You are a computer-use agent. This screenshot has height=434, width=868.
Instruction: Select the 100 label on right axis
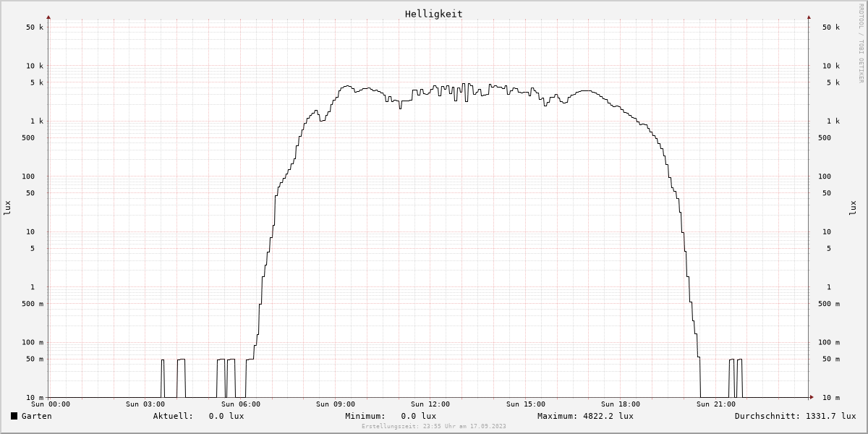pyautogui.click(x=825, y=176)
